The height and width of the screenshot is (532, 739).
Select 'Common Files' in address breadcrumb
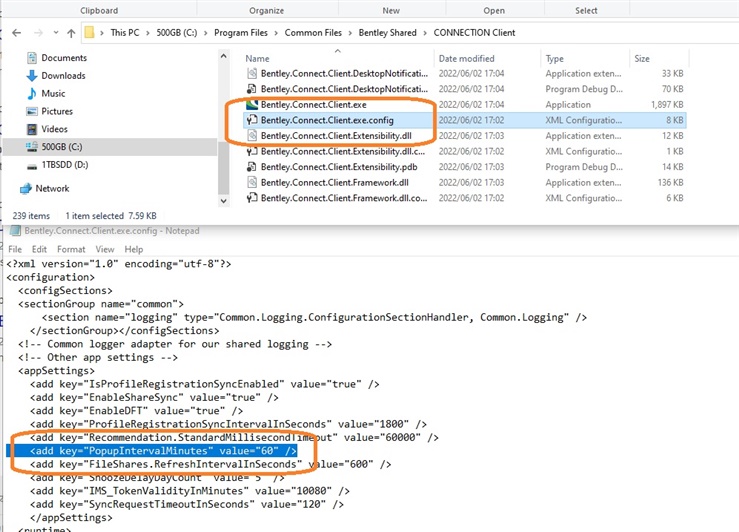[313, 33]
